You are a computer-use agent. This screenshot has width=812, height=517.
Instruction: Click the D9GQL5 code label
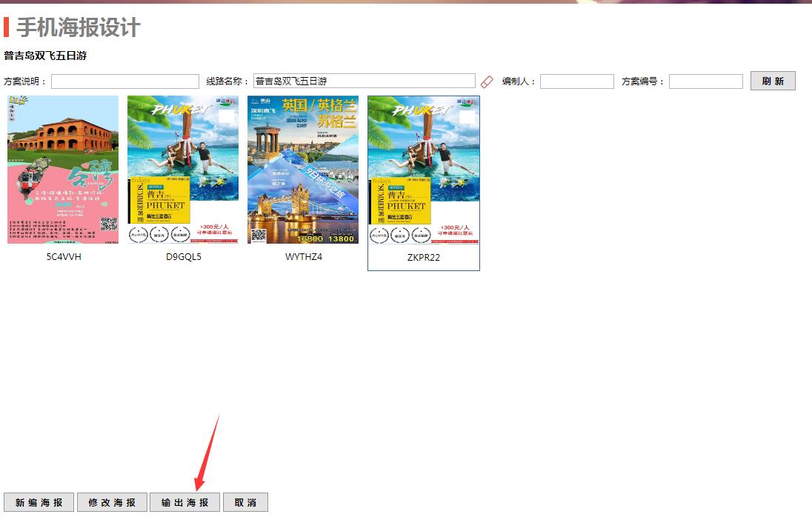coord(183,257)
